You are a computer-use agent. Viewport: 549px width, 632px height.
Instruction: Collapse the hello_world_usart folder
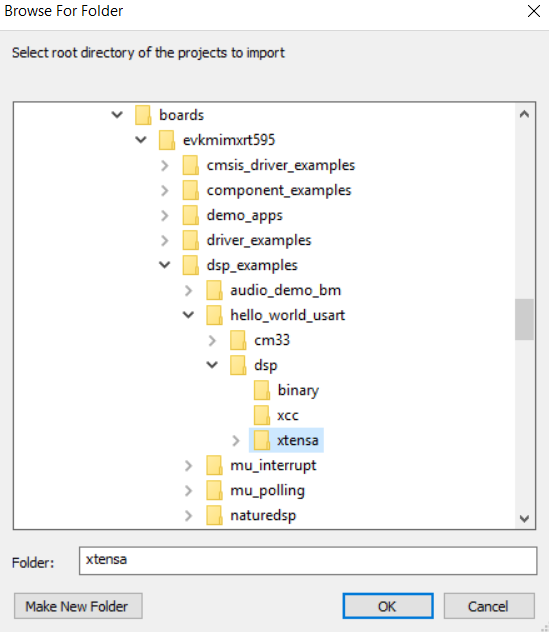pos(188,315)
